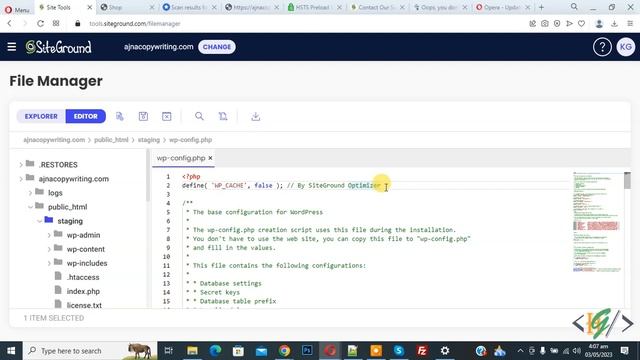Click staging in the breadcrumb

pos(149,140)
